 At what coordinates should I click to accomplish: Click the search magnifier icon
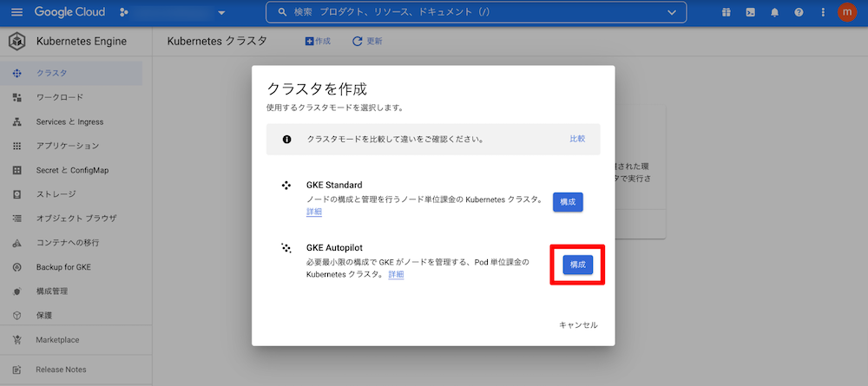click(x=282, y=11)
